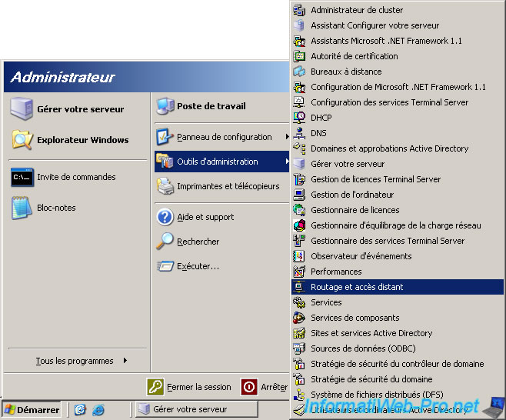Screen dimensions: 506x420
Task: Launch Invite de commandes icon
Action: click(x=22, y=177)
